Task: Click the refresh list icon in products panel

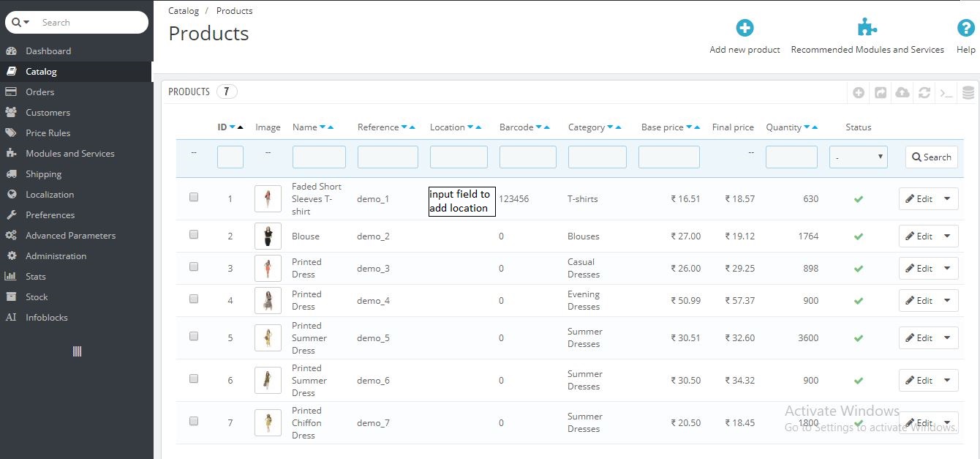Action: pos(924,92)
